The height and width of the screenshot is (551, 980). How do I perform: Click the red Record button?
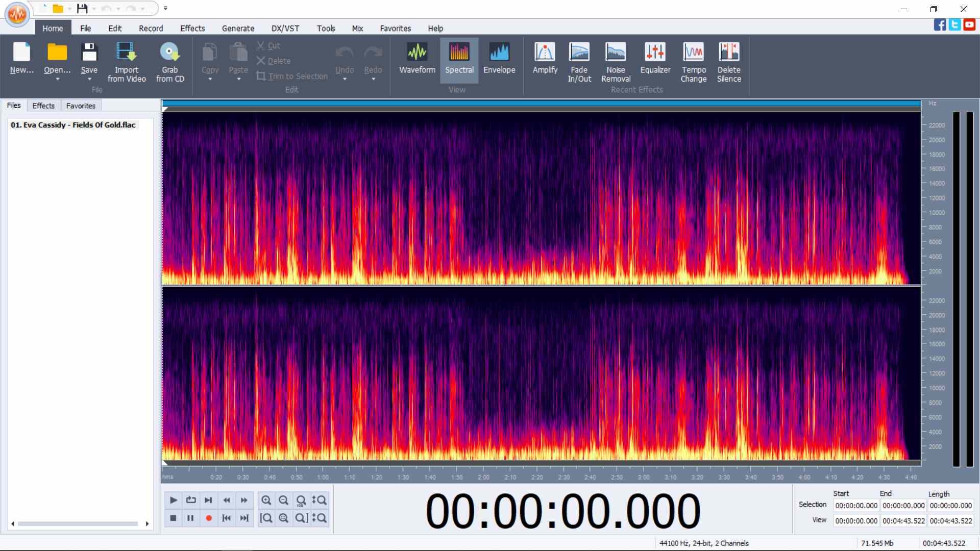point(208,518)
